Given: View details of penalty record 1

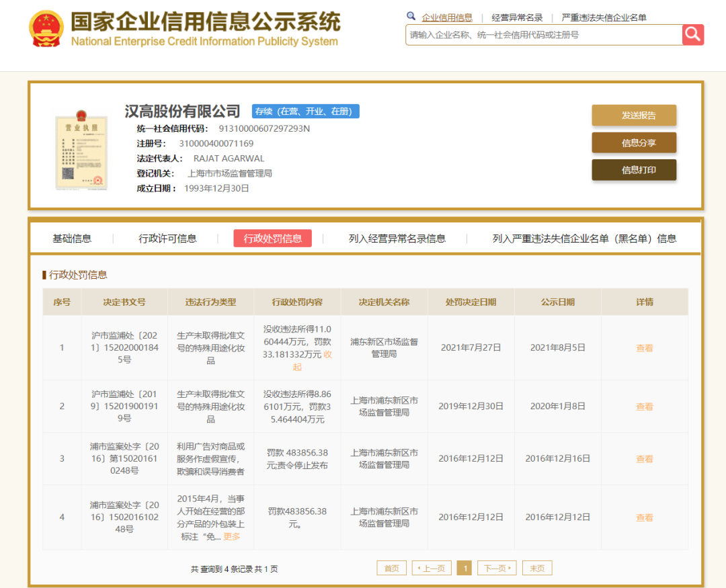Looking at the screenshot, I should (x=644, y=348).
